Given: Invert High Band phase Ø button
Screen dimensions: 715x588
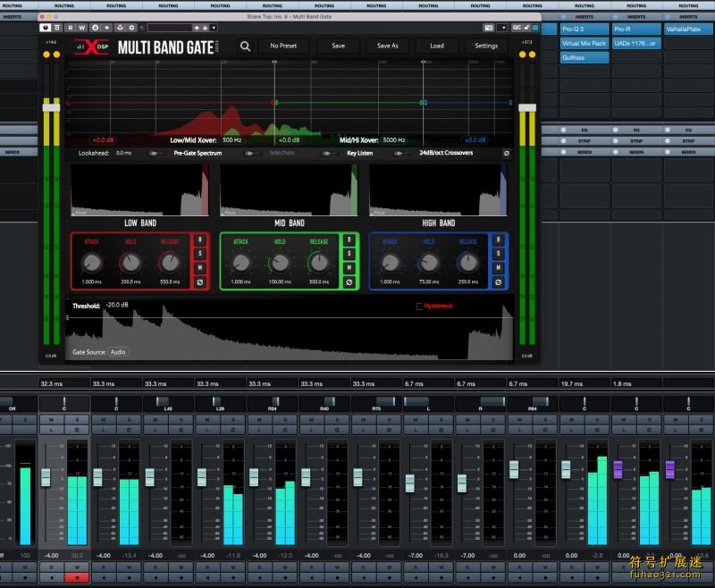Looking at the screenshot, I should [x=498, y=282].
